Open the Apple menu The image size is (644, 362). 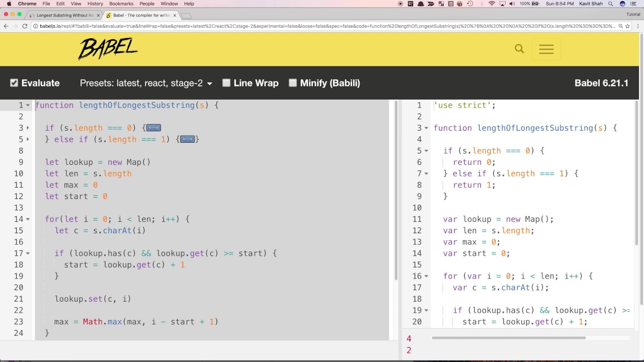(x=9, y=4)
